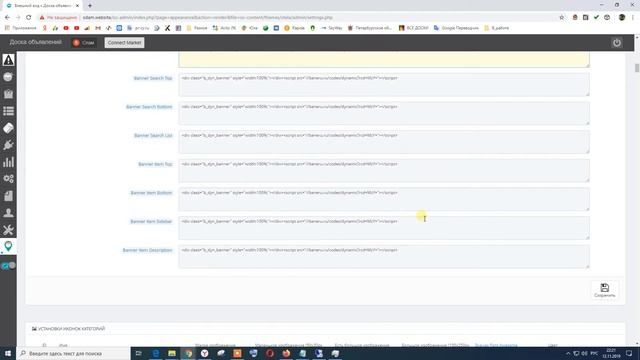Open the Chrome profile avatar
This screenshot has height=360, width=640.
click(x=622, y=18)
